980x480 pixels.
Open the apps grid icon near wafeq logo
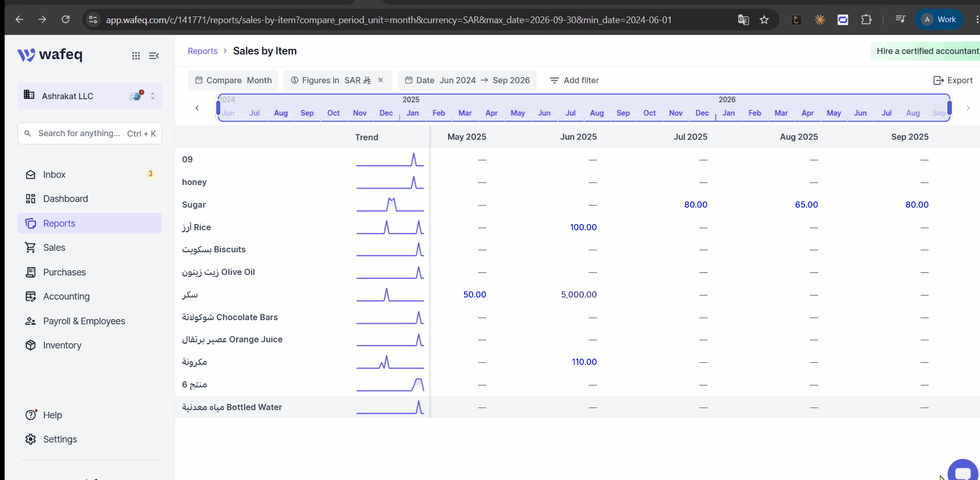pos(136,56)
